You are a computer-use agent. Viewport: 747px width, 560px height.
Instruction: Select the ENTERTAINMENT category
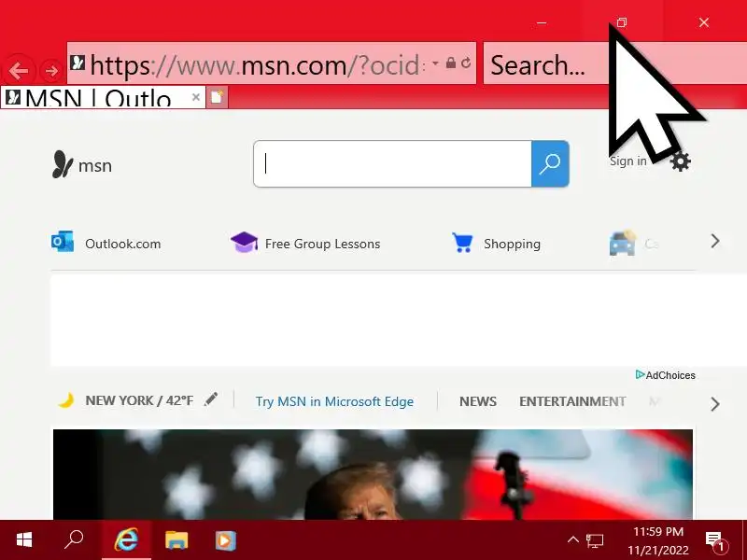coord(572,401)
